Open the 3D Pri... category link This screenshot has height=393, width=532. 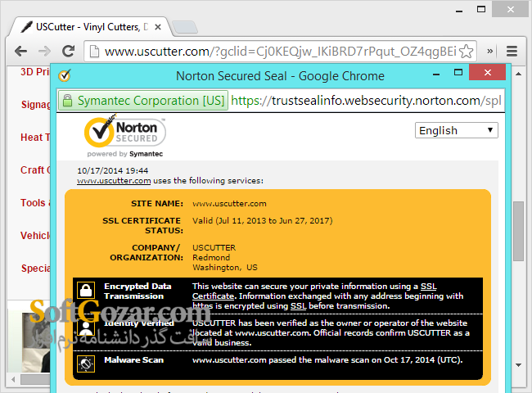35,71
